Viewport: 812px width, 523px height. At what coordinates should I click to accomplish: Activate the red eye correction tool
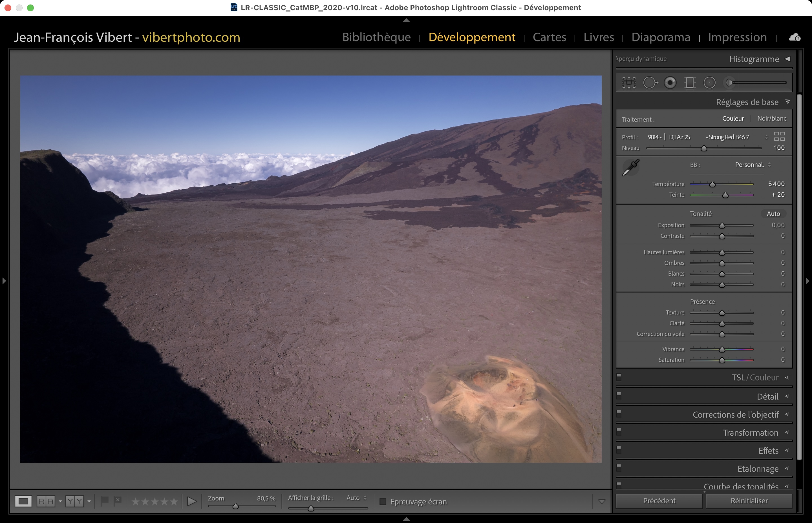pos(670,83)
